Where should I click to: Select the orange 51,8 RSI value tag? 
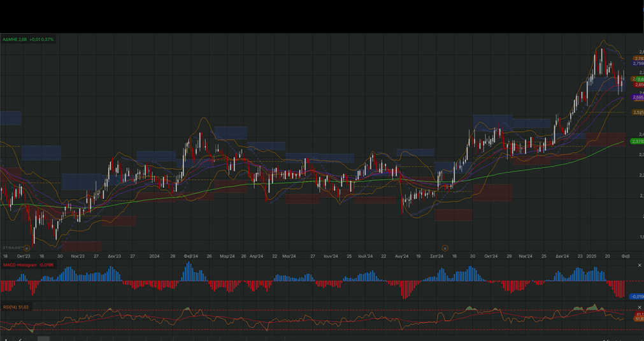(639, 319)
